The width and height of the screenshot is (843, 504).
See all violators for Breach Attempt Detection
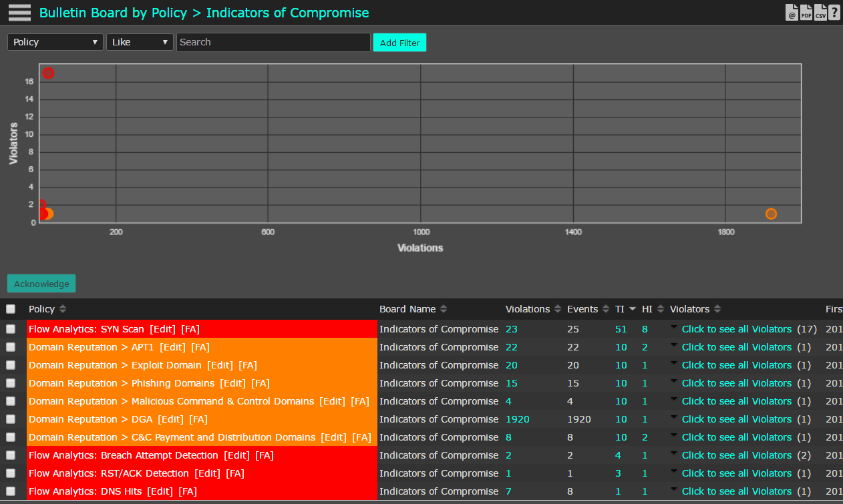pos(737,455)
